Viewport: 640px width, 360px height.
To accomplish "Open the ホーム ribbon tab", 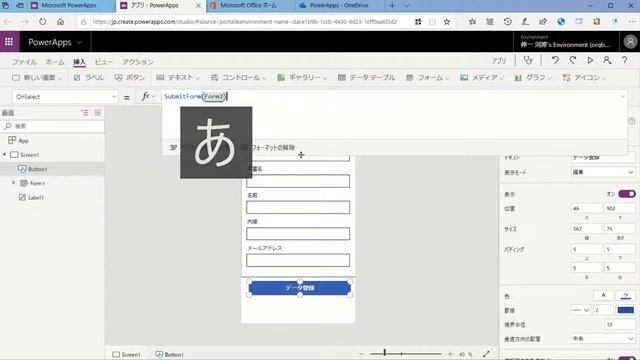I will pos(55,62).
